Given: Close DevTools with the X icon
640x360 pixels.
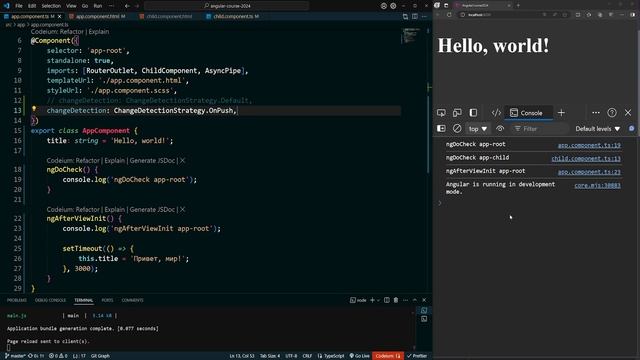Looking at the screenshot, I should point(628,113).
